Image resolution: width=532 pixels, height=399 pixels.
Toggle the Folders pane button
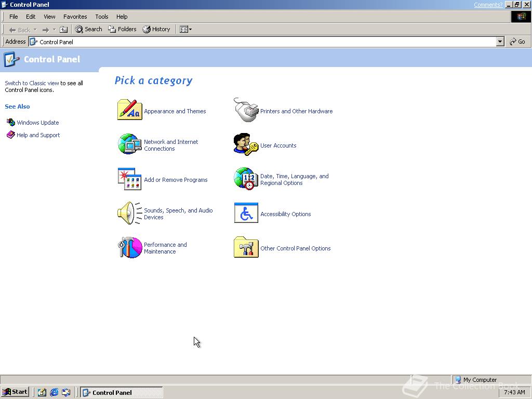pos(122,30)
